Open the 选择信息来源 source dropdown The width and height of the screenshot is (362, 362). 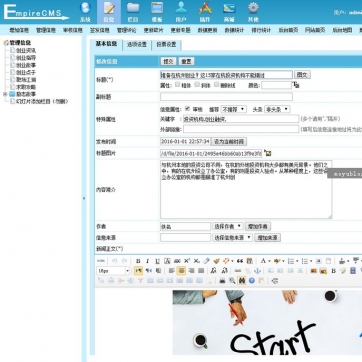(x=232, y=237)
